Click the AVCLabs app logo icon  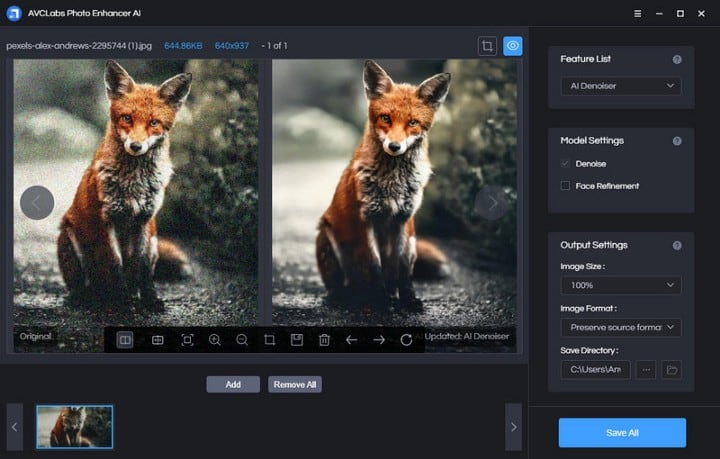pyautogui.click(x=14, y=13)
